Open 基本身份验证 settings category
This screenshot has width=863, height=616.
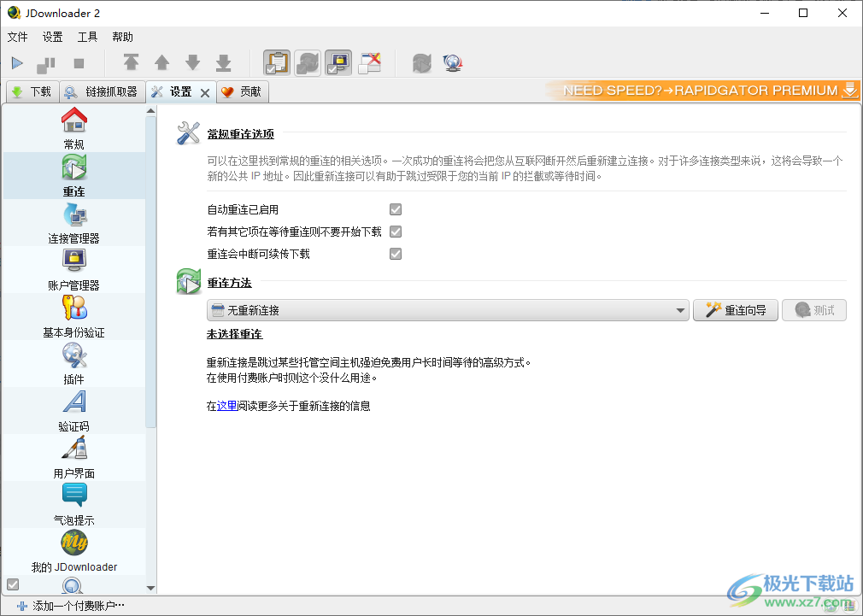[73, 316]
